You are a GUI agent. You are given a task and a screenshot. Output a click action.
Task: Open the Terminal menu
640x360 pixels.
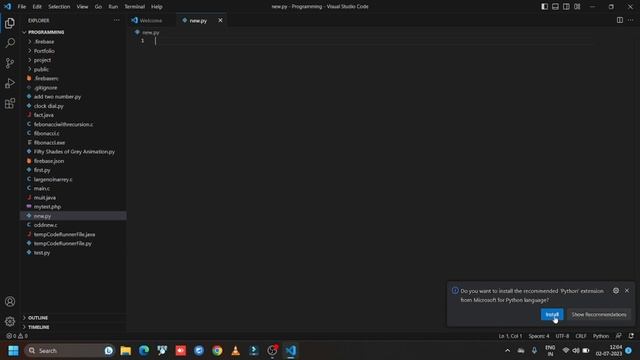(x=135, y=7)
